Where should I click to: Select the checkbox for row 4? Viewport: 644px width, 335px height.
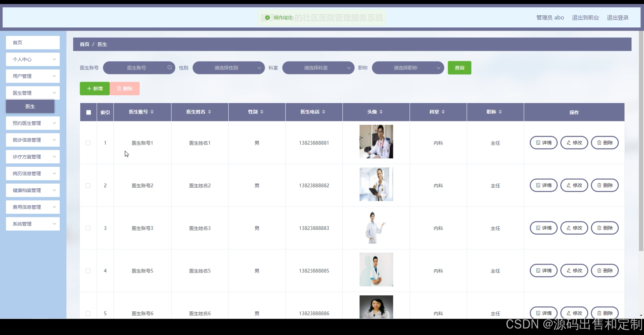[x=88, y=271]
